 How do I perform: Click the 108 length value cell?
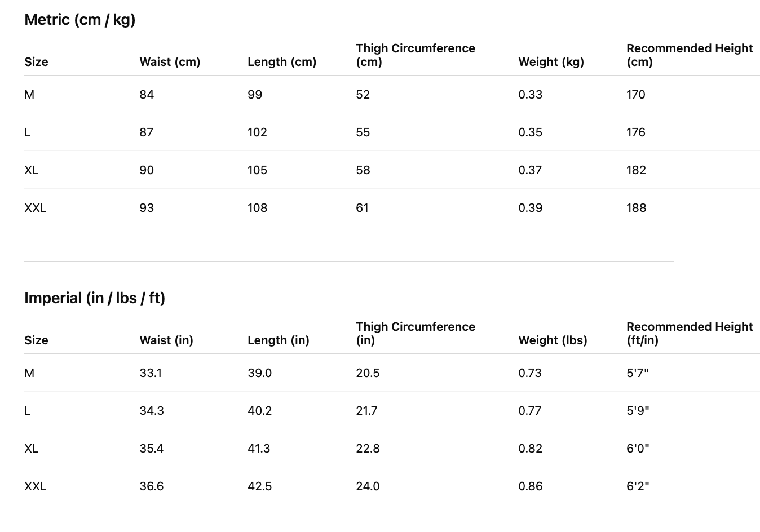coord(257,208)
